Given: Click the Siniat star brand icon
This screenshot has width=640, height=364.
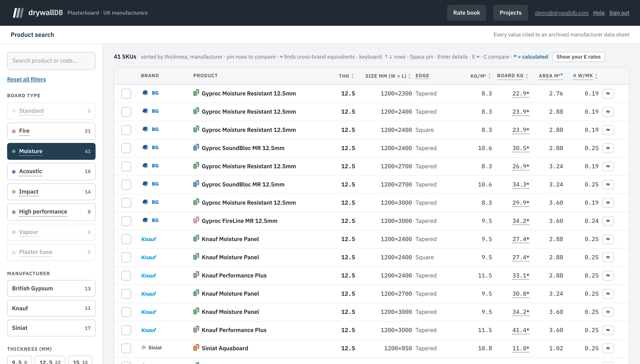Looking at the screenshot, I should coord(144,348).
